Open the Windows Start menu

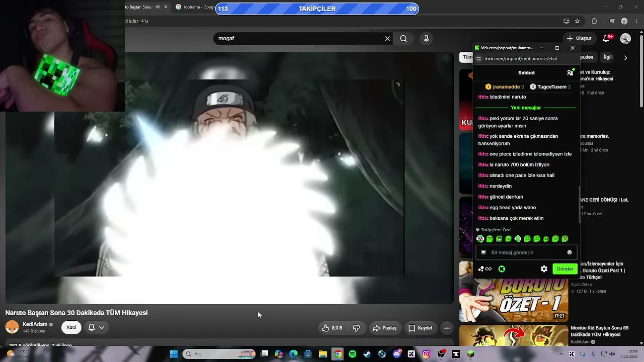coord(174,354)
